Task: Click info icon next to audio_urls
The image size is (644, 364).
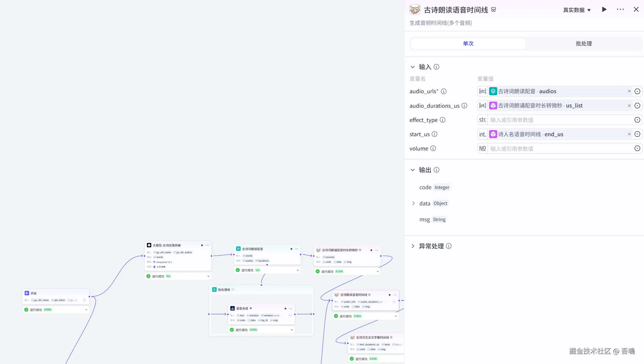Action: [444, 91]
